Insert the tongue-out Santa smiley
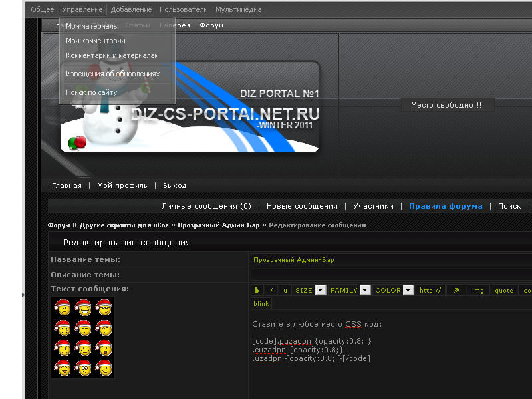This screenshot has width=532, height=399. tap(63, 368)
